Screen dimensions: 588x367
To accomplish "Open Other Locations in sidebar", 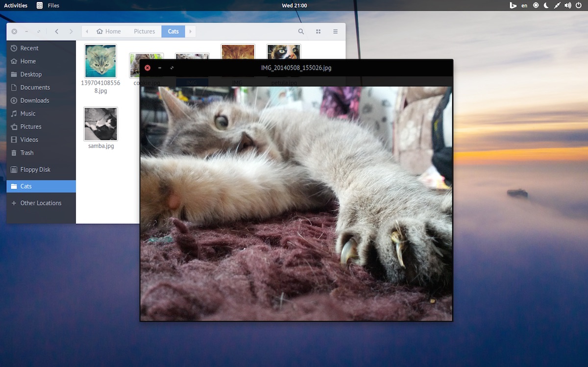I will pyautogui.click(x=41, y=203).
